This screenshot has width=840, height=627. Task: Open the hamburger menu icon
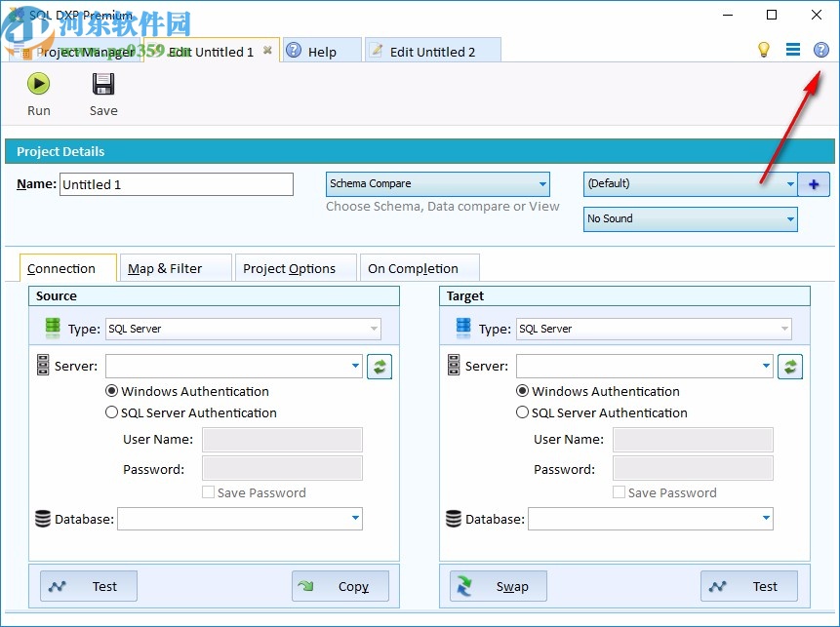[793, 50]
